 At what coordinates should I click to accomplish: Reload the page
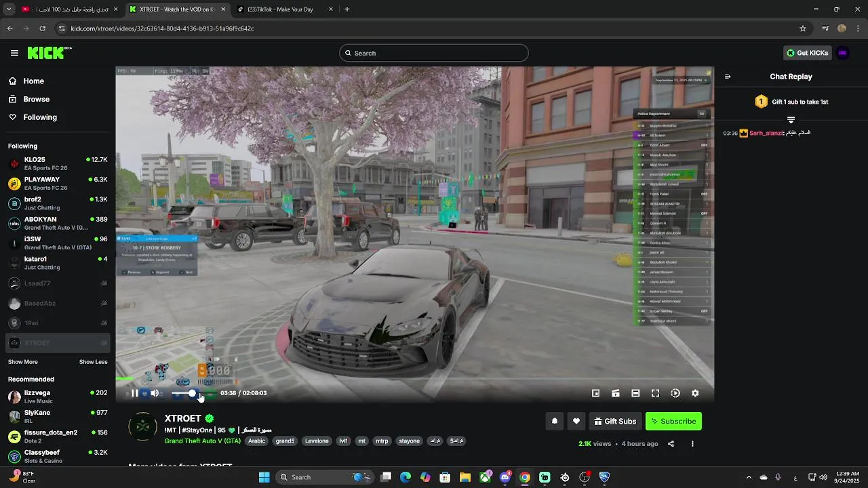[42, 28]
